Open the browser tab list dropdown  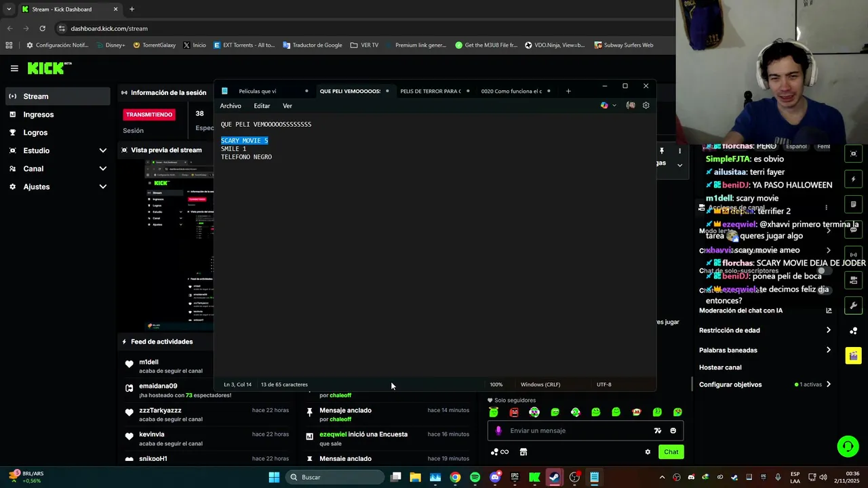[x=9, y=9]
